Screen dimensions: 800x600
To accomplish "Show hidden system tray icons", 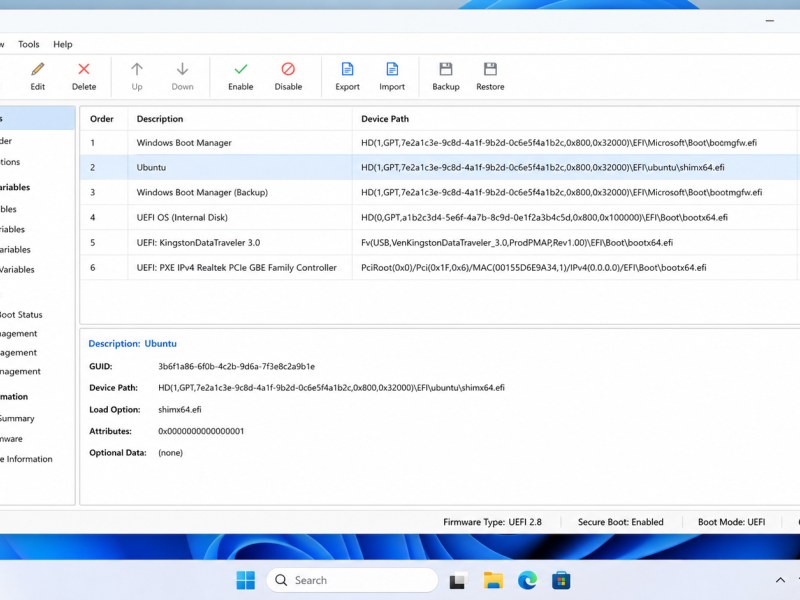I will click(x=780, y=580).
